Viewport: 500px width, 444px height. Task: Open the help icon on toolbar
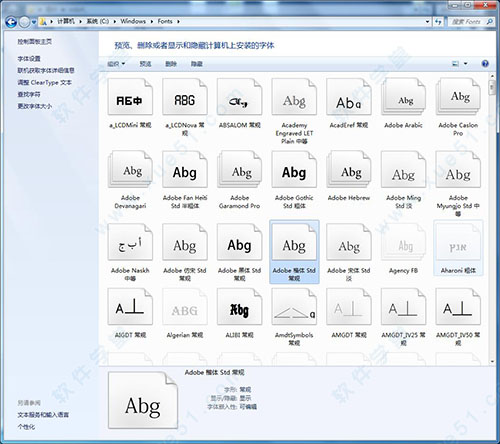click(485, 64)
